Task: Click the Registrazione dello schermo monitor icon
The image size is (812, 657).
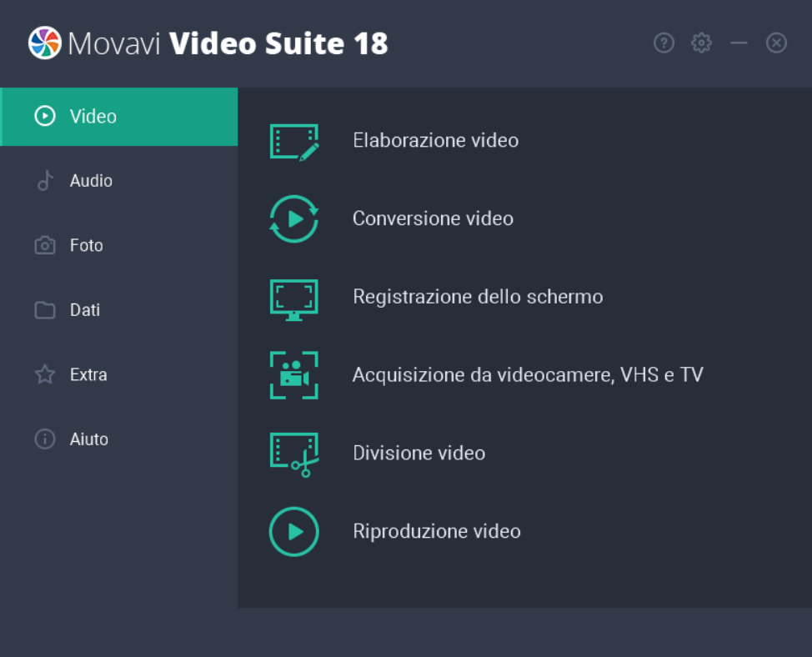Action: pyautogui.click(x=294, y=300)
